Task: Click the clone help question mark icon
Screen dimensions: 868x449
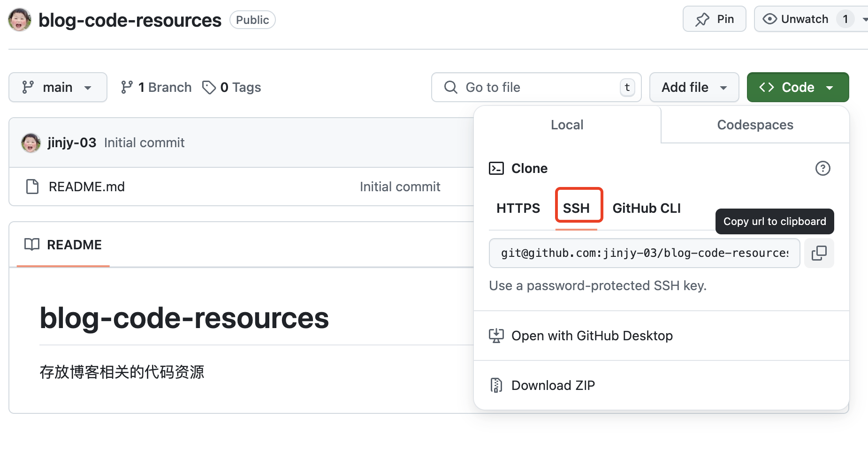Action: (x=822, y=168)
